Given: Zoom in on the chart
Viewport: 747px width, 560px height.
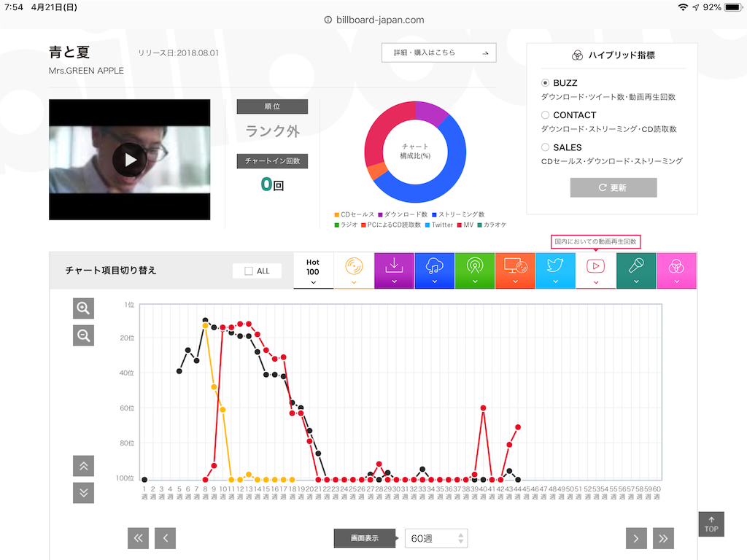Looking at the screenshot, I should tap(83, 308).
